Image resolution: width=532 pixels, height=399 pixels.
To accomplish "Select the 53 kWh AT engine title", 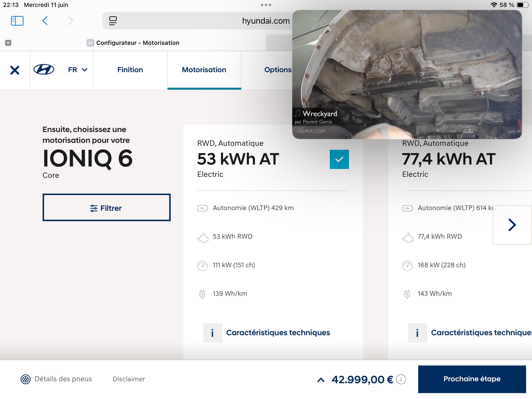I will [238, 159].
